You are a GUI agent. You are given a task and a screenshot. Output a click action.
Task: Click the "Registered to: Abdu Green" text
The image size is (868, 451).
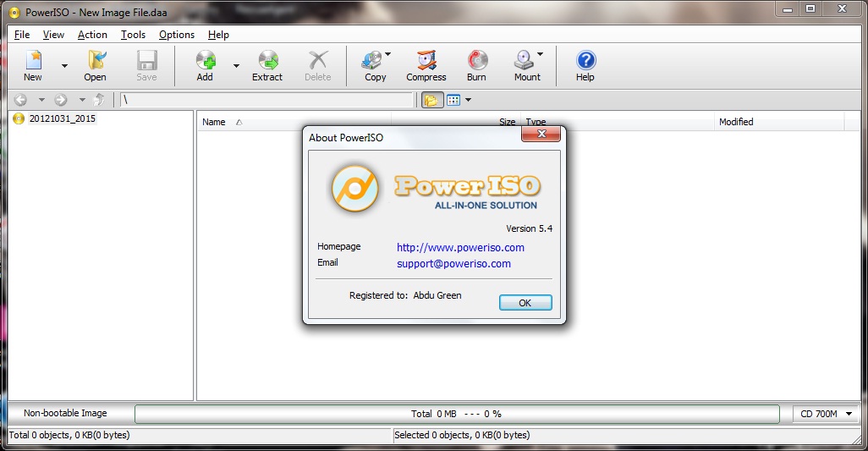pos(405,295)
